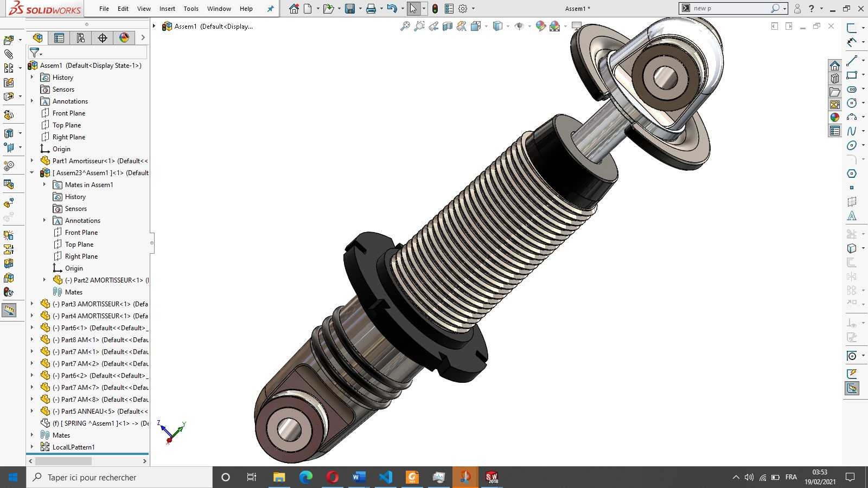Open the PropertyManager tab icon

point(59,37)
